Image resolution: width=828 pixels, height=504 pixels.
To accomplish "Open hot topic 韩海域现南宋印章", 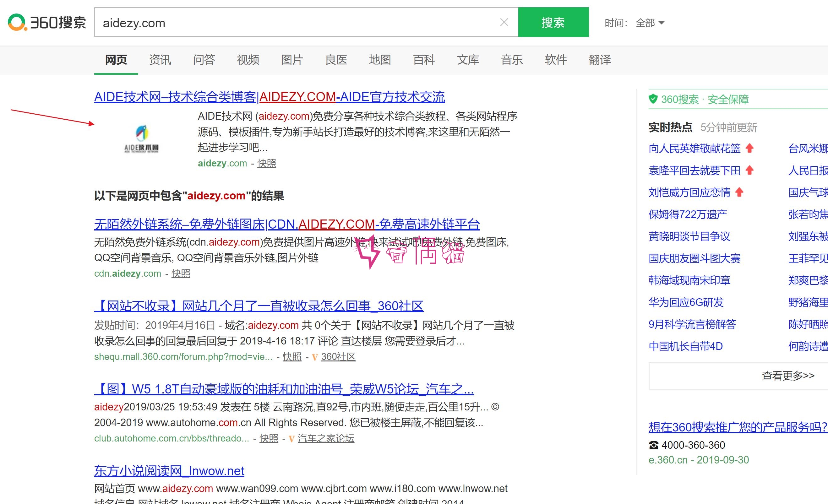I will [x=689, y=280].
